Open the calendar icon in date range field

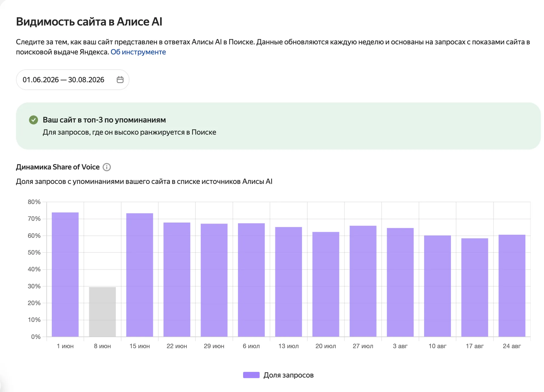pyautogui.click(x=120, y=80)
